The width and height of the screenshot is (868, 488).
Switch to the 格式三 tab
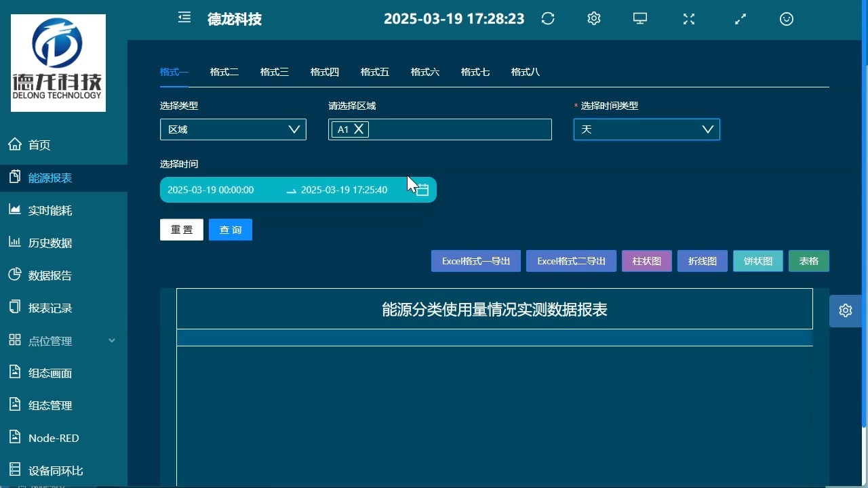pos(274,71)
